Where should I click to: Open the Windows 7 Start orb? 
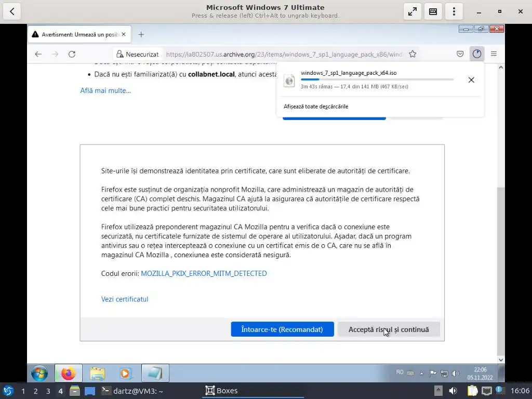[39, 373]
